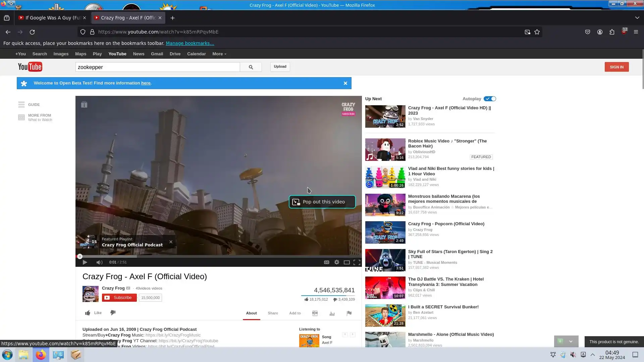Click the red Subscribe button

(119, 298)
